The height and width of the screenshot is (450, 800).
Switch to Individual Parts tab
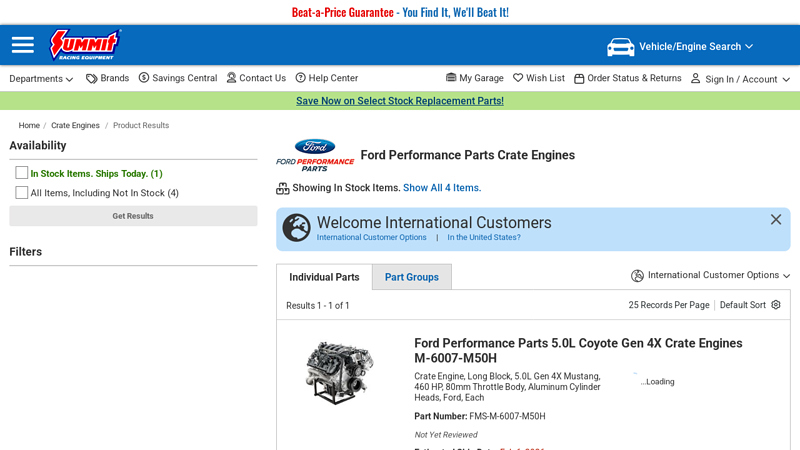(x=324, y=277)
